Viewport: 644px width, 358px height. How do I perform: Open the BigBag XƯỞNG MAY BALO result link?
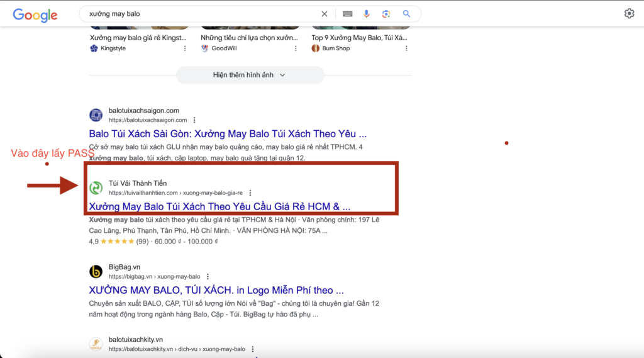(x=216, y=291)
